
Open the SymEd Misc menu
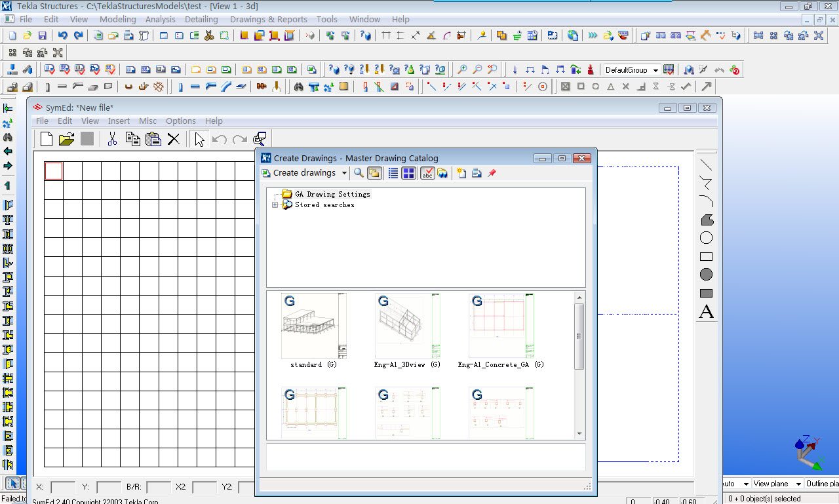[x=148, y=121]
